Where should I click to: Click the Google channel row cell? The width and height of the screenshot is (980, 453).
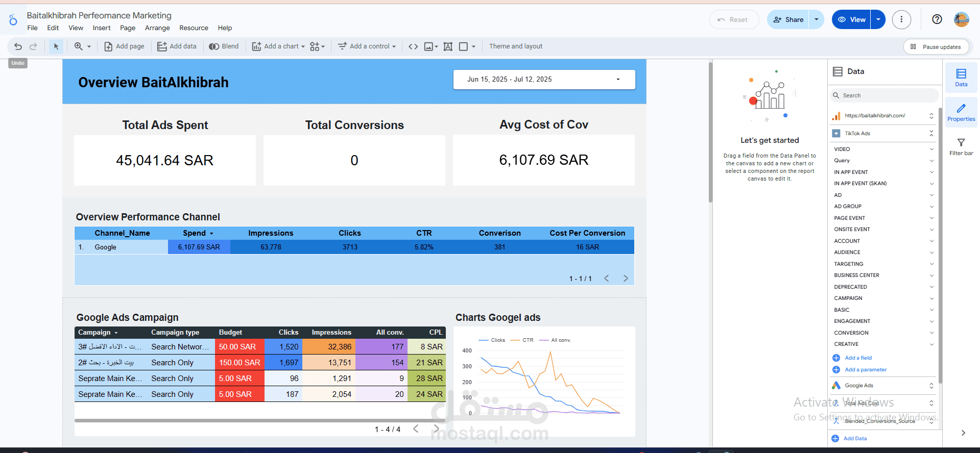pos(105,247)
